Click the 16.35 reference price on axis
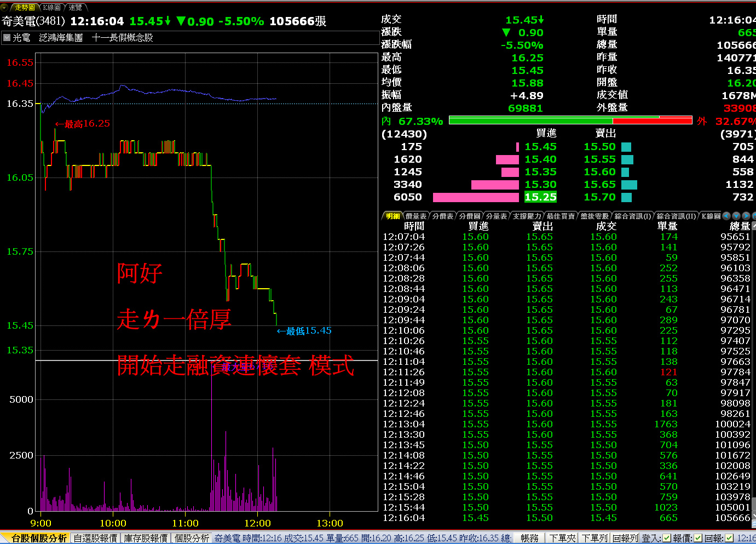This screenshot has width=756, height=544. point(20,104)
